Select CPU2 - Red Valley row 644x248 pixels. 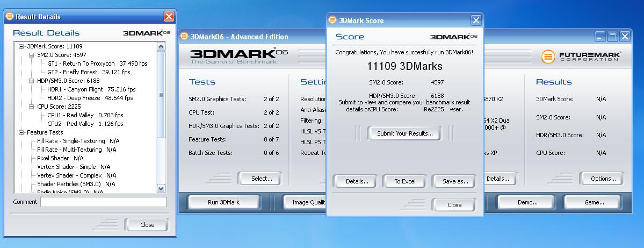click(x=85, y=124)
